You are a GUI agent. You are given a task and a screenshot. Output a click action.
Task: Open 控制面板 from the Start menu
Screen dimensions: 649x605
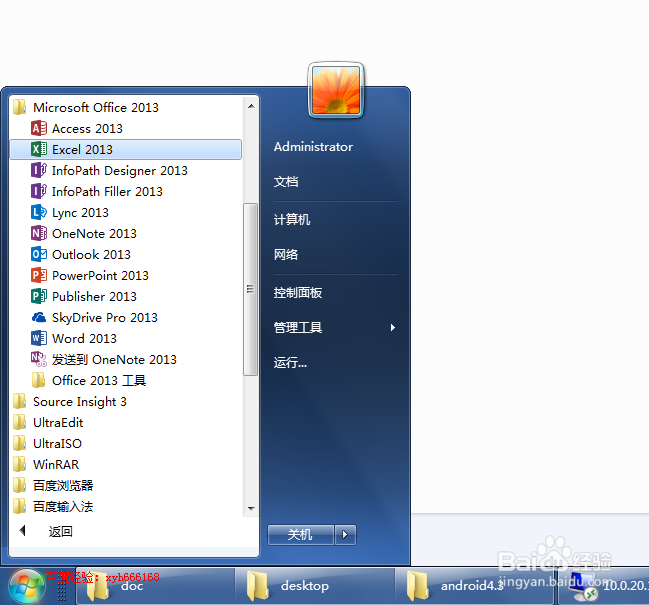(298, 293)
